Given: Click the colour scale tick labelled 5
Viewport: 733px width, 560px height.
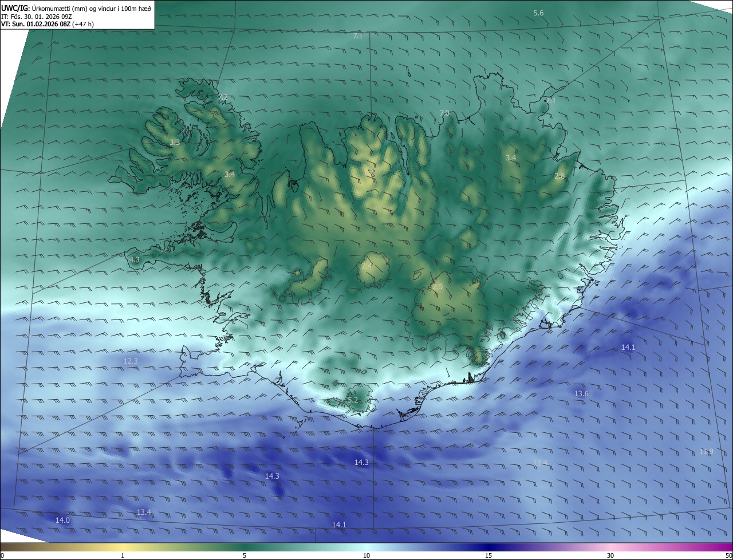Looking at the screenshot, I should coord(245,555).
